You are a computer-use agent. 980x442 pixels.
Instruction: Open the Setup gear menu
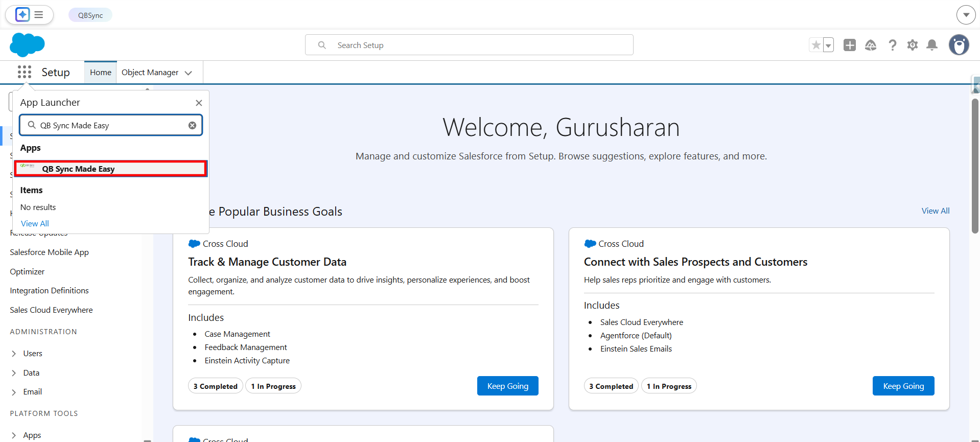(912, 45)
